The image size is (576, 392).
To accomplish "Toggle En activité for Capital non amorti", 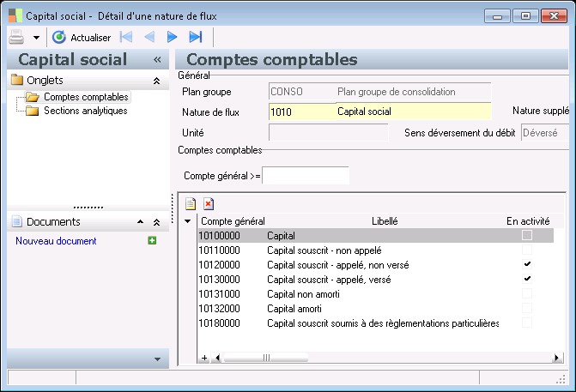I will [x=527, y=293].
